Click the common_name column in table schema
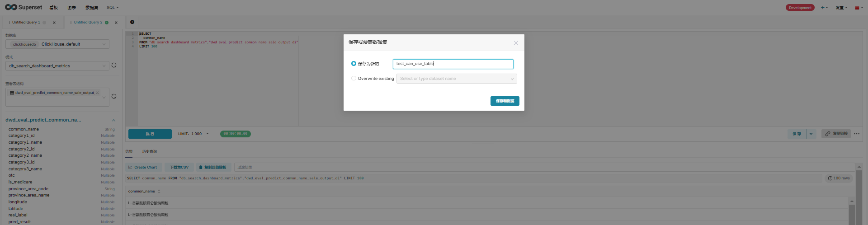Image resolution: width=868 pixels, height=225 pixels. coord(24,129)
